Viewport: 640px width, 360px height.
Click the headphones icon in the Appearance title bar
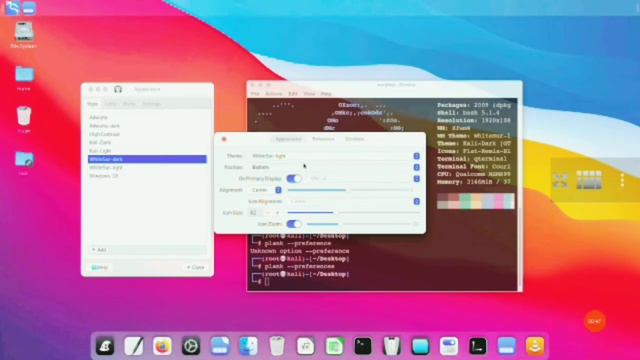(x=118, y=89)
